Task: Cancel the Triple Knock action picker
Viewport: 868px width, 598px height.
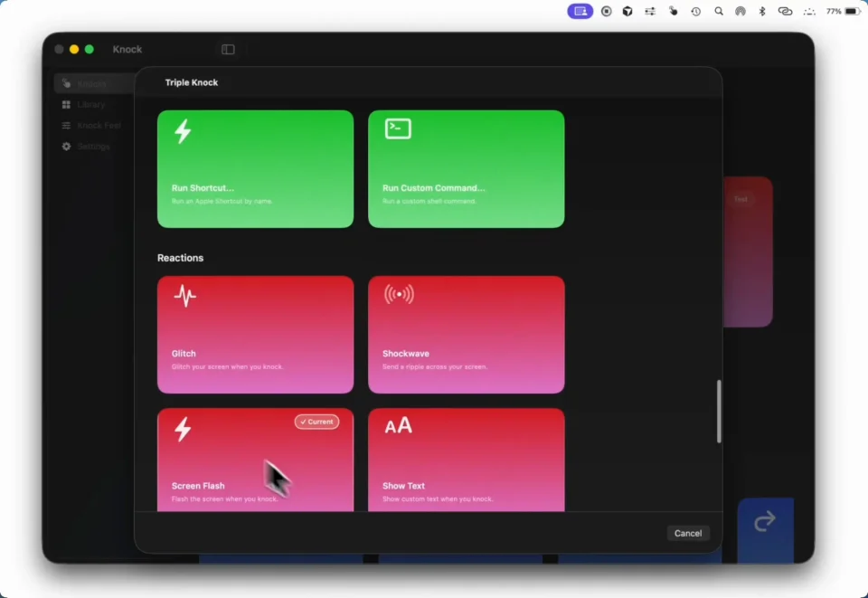Action: click(x=687, y=533)
